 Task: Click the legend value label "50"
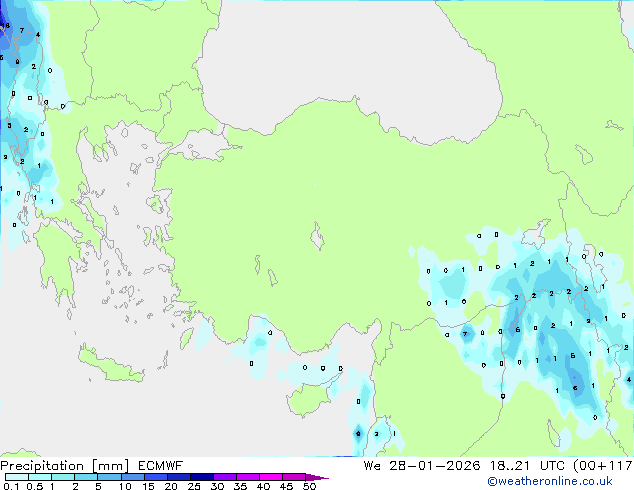(x=309, y=486)
